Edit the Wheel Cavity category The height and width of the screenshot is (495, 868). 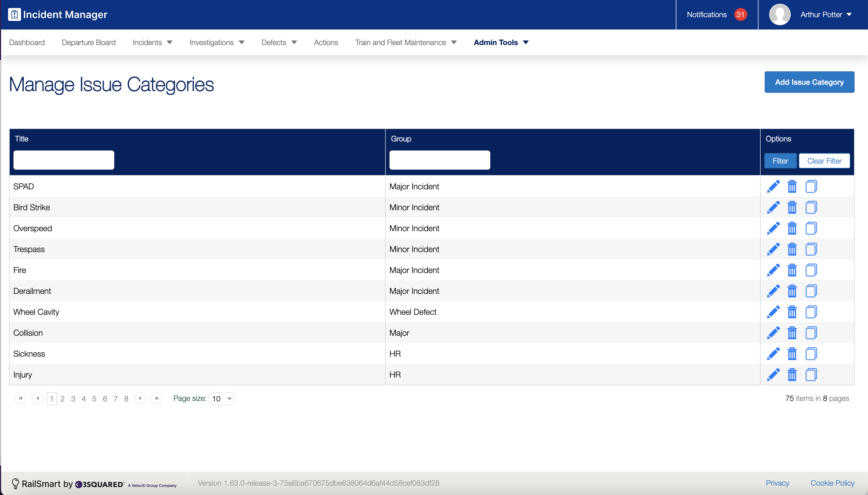click(773, 312)
